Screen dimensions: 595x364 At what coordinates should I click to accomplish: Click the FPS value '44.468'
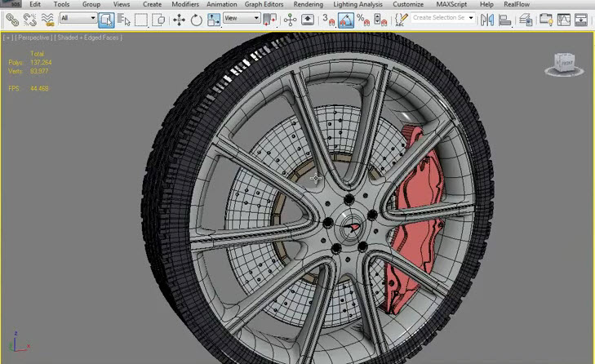pyautogui.click(x=39, y=88)
